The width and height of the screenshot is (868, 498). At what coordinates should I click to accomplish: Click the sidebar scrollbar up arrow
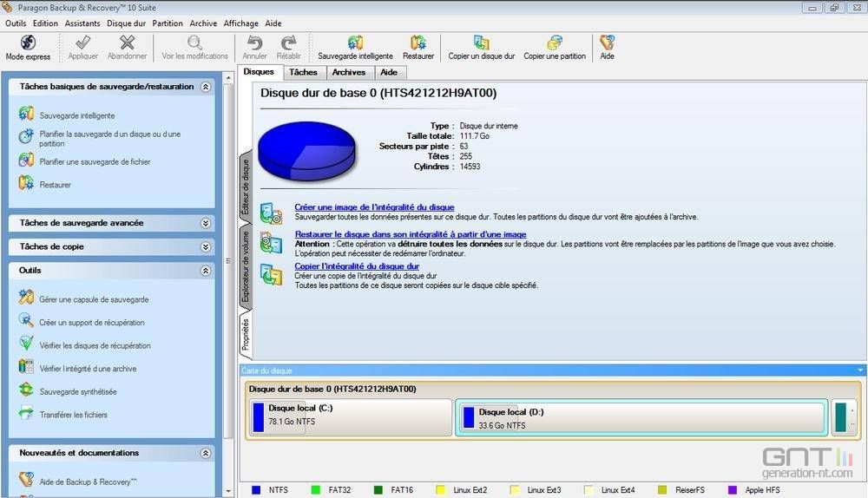(228, 79)
